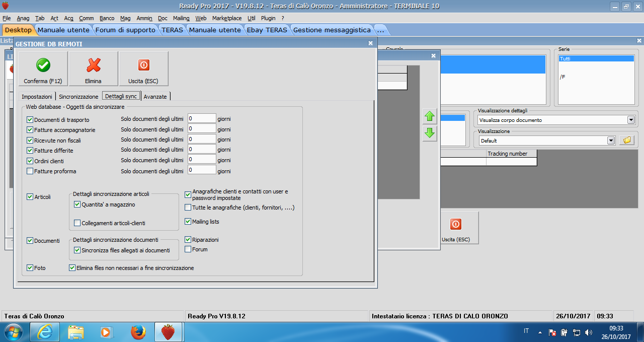
Task: Click the yellow folder icon beside Default
Action: 626,141
